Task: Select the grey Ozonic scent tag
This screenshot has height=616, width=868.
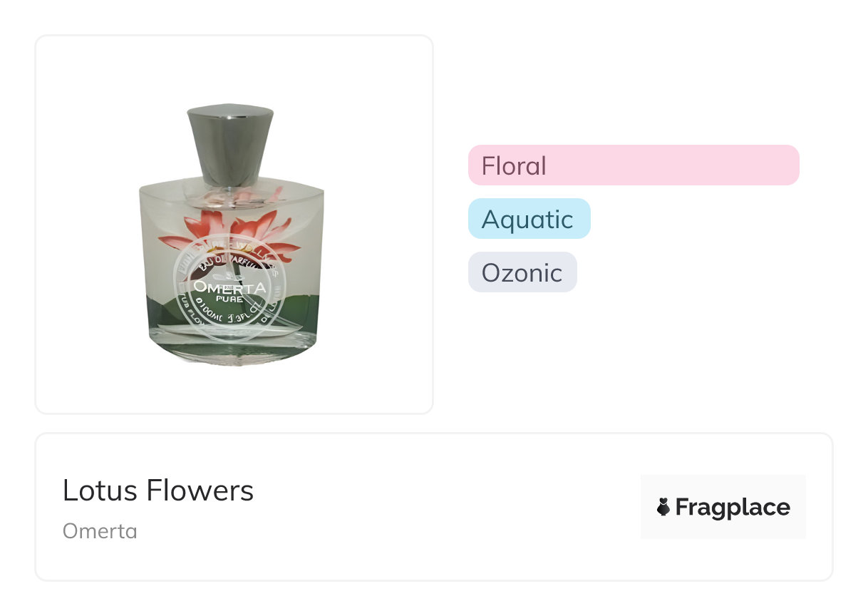Action: (x=522, y=272)
